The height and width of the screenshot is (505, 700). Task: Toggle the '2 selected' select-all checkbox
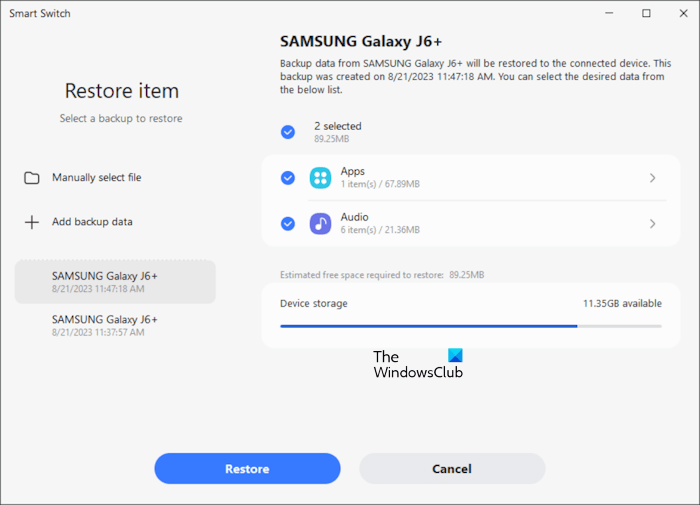tap(288, 132)
